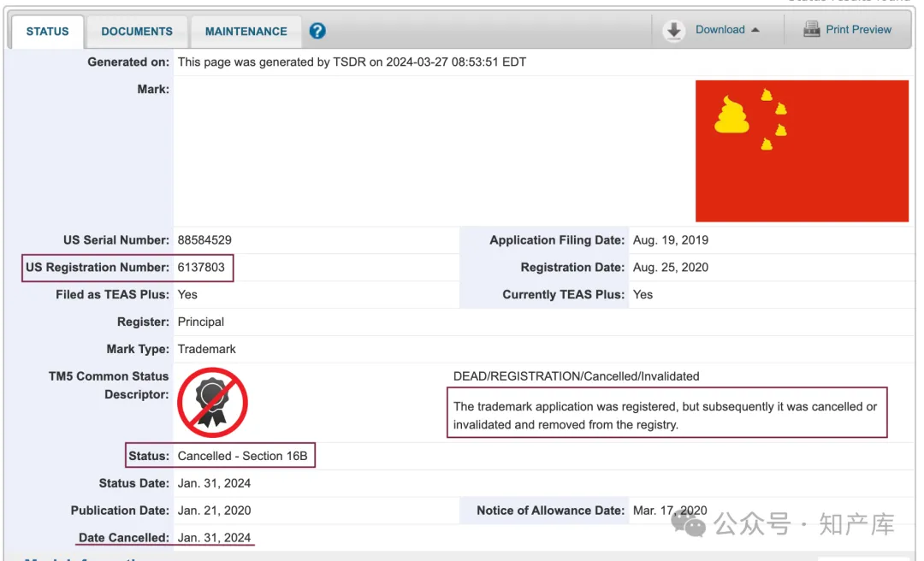Click the download arrow icon

673,30
